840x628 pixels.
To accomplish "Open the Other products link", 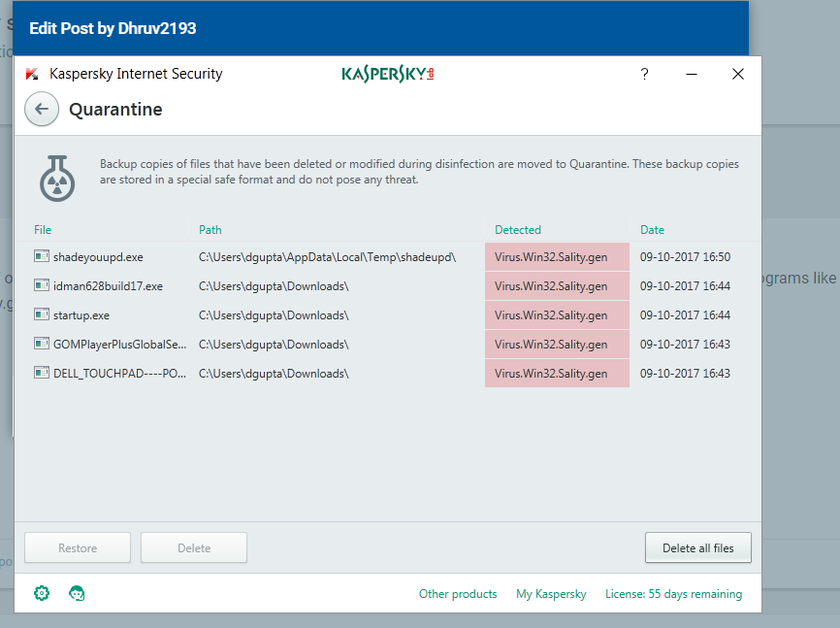I will click(458, 594).
